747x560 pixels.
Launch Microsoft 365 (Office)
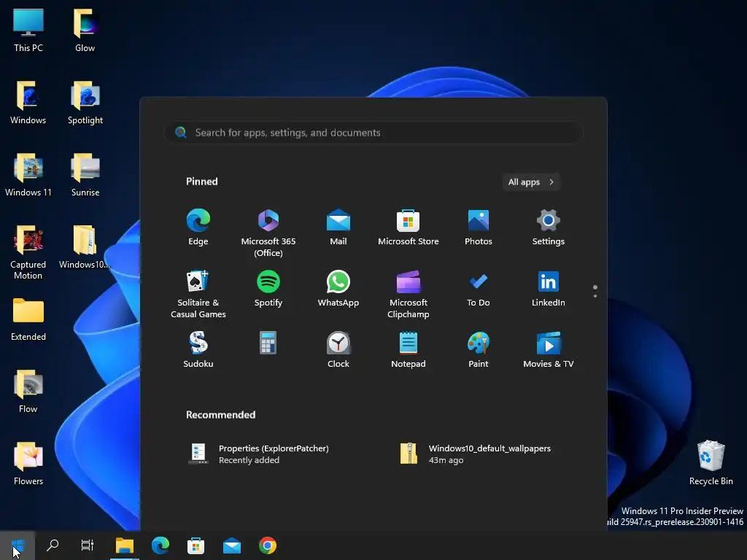pyautogui.click(x=268, y=233)
